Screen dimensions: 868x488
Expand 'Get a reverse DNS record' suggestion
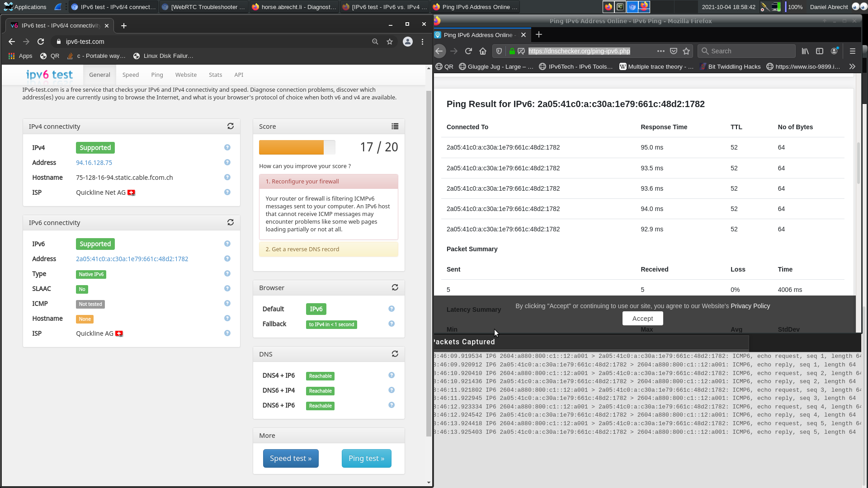[x=329, y=249]
